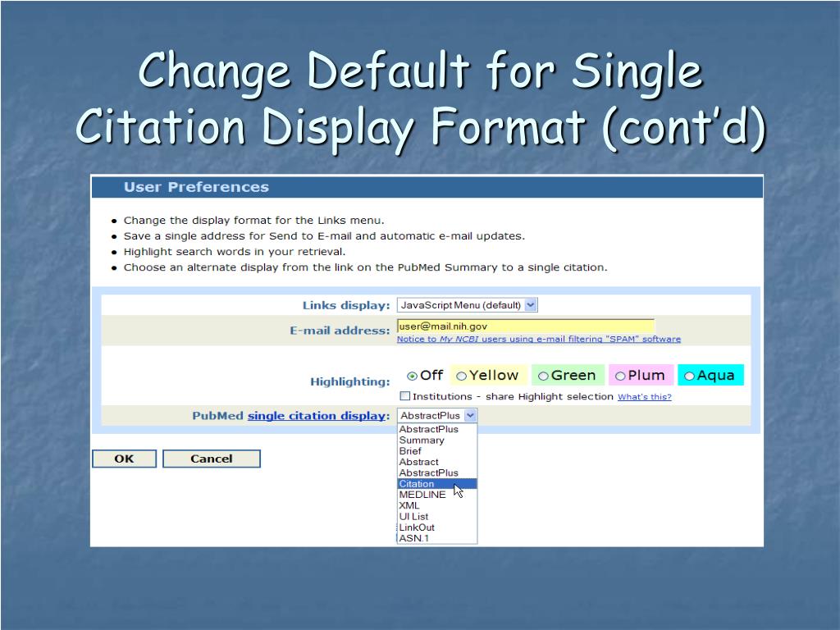Click the single citation display dropdown arrow

[x=470, y=415]
